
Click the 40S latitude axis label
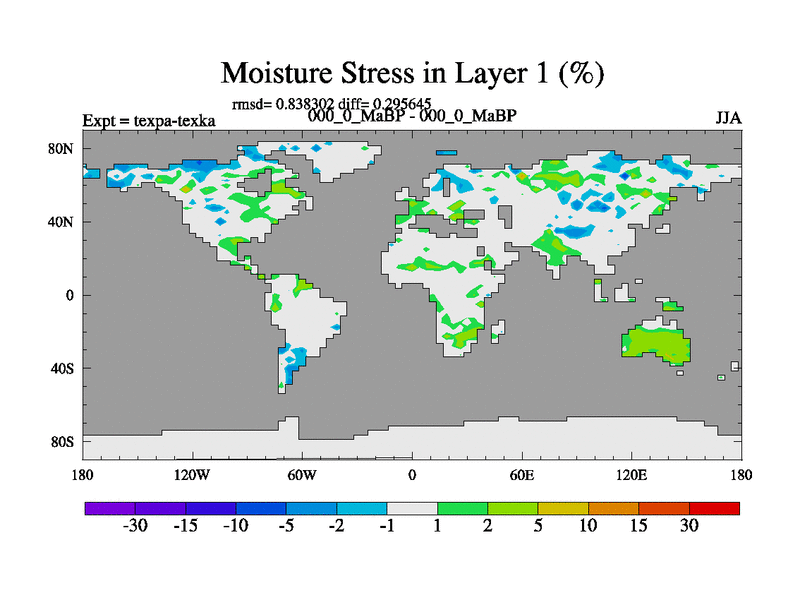tap(62, 368)
